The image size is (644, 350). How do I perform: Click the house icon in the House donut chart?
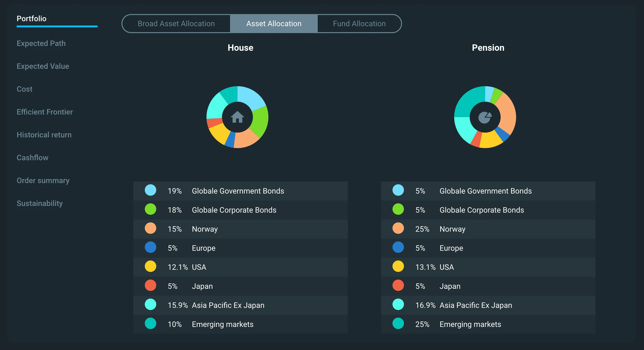pyautogui.click(x=237, y=117)
